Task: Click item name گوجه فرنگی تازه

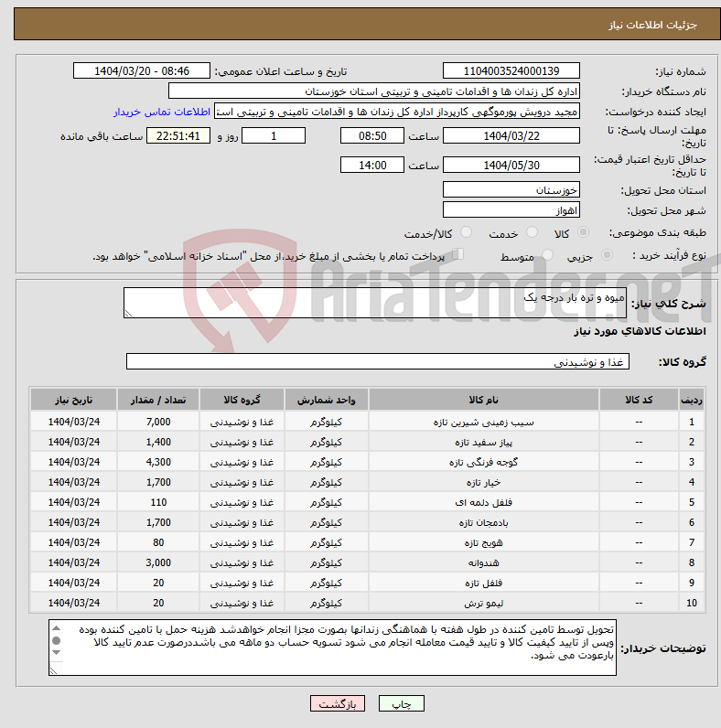Action: (484, 462)
